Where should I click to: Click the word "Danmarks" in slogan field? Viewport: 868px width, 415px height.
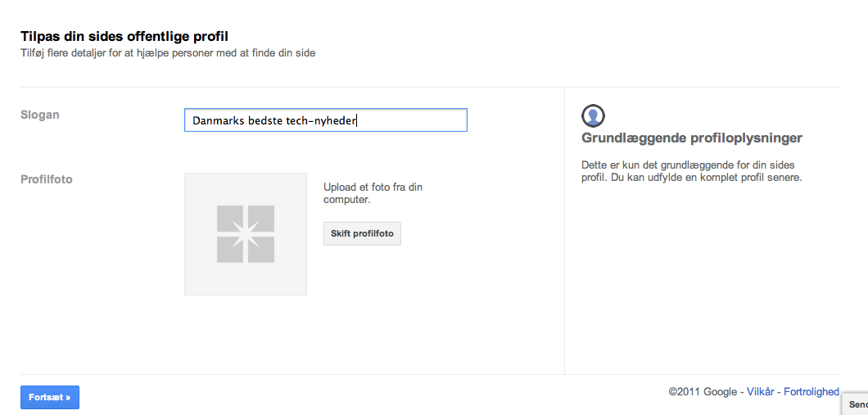click(x=219, y=120)
